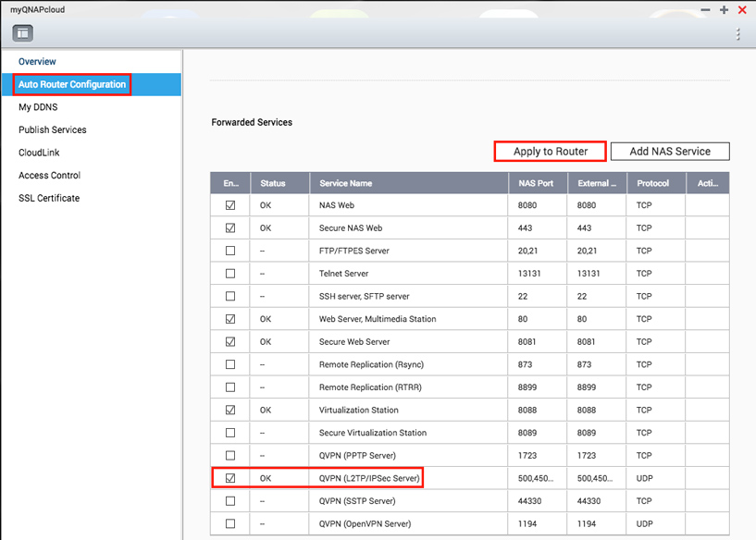756x540 pixels.
Task: Open the SSL Certificate page
Action: point(49,198)
